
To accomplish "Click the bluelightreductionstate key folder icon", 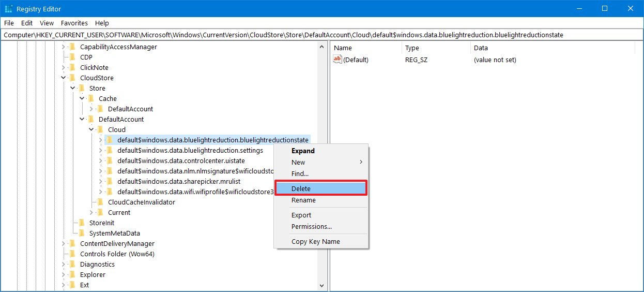I will 110,140.
